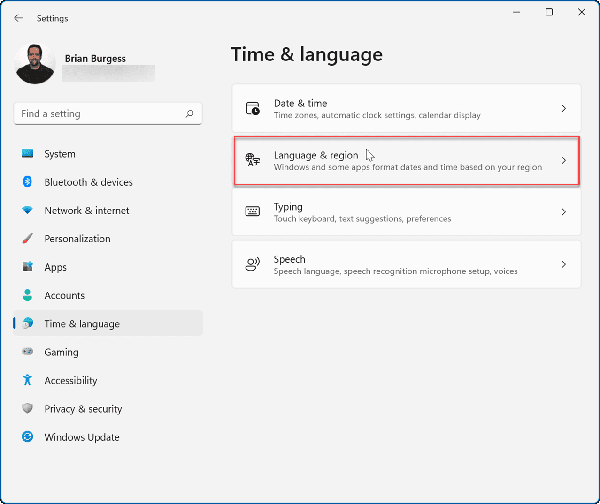Open Privacy & security
The image size is (600, 504).
[108, 409]
